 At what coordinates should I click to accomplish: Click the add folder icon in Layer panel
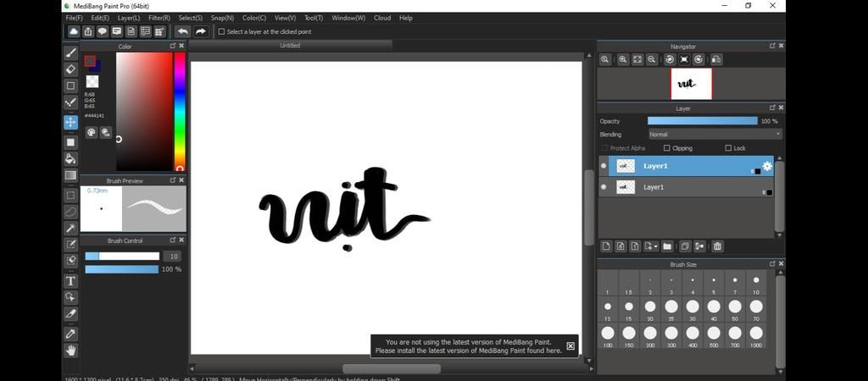pos(667,246)
